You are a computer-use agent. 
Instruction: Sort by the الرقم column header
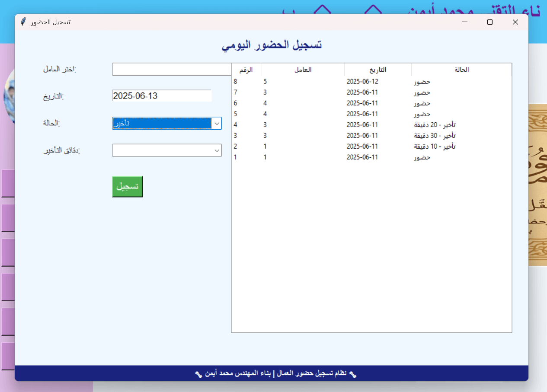pos(246,70)
